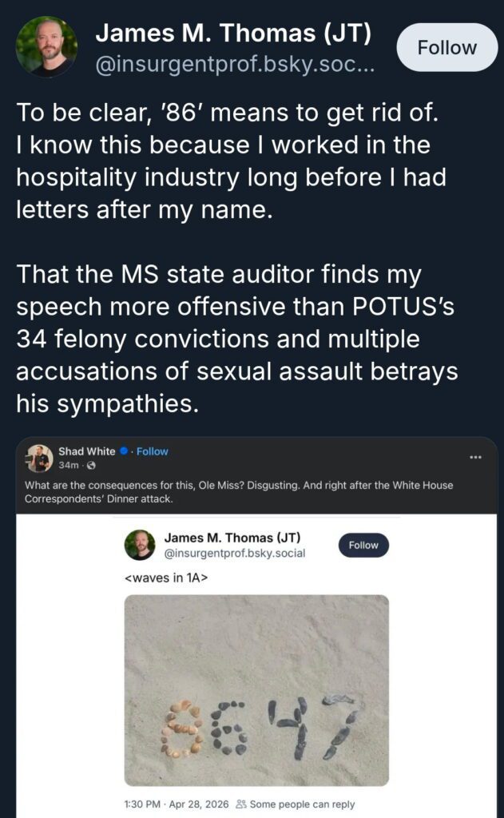The width and height of the screenshot is (504, 818).
Task: Click the blue verified badge beside Shad White
Action: [124, 451]
